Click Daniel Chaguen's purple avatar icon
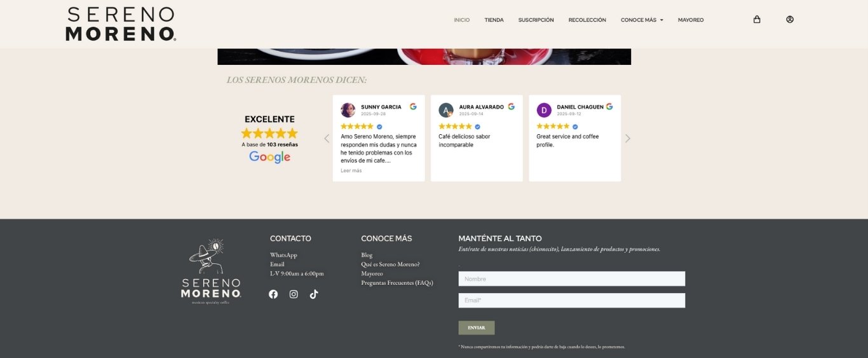Viewport: 868px width, 358px height. coord(544,110)
